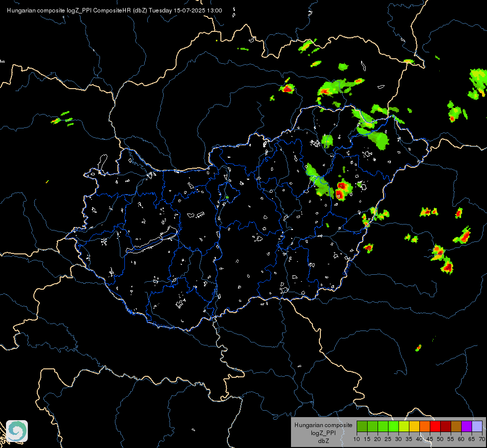Select the 45–50 dBZ bright red swatch

(435, 426)
